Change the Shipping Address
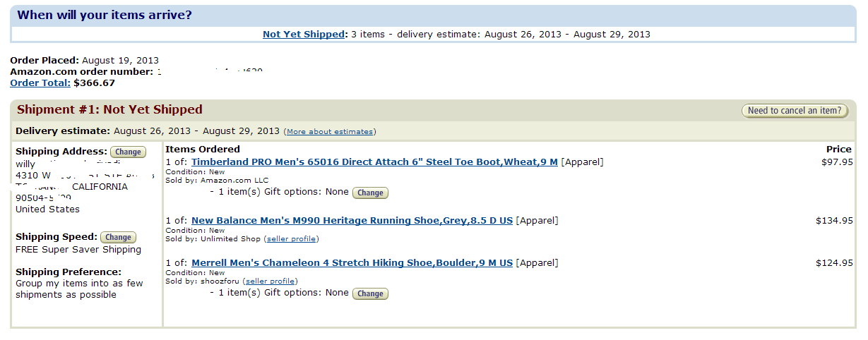Image resolution: width=868 pixels, height=340 pixels. pos(128,152)
